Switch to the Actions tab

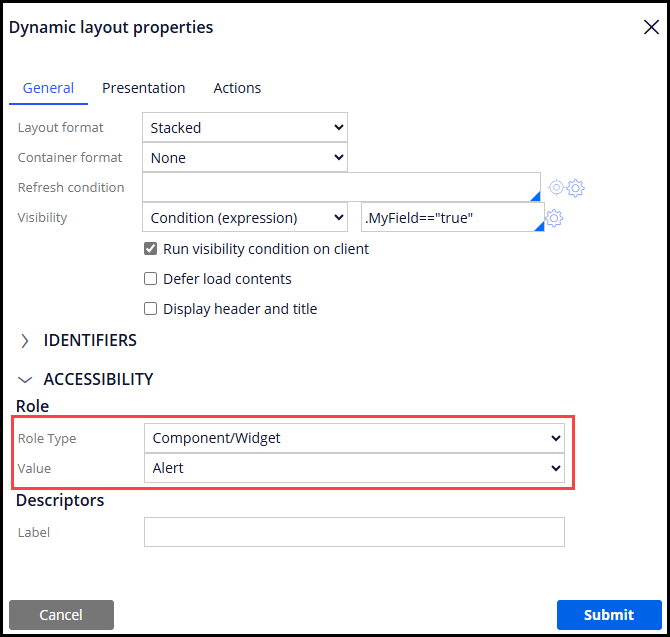(x=237, y=88)
